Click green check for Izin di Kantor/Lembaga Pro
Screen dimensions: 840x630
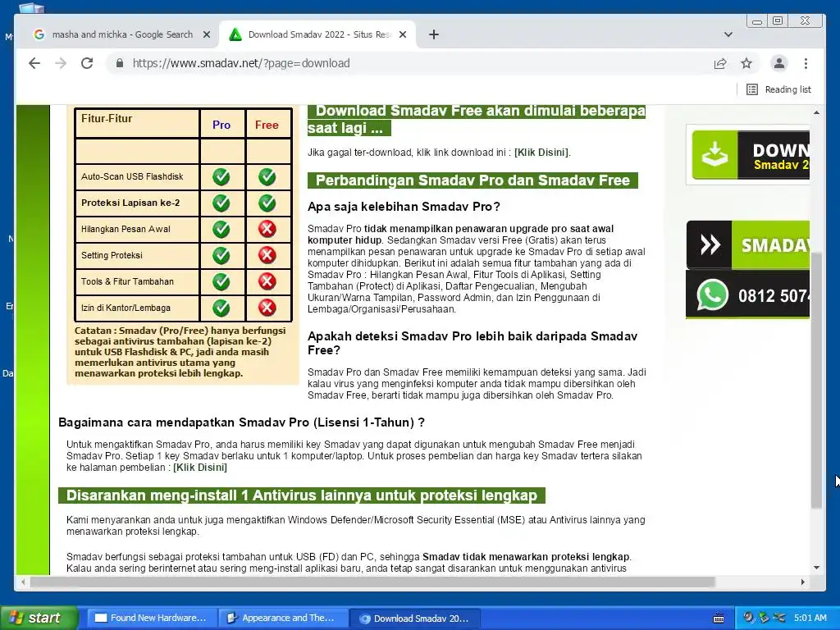(x=221, y=308)
